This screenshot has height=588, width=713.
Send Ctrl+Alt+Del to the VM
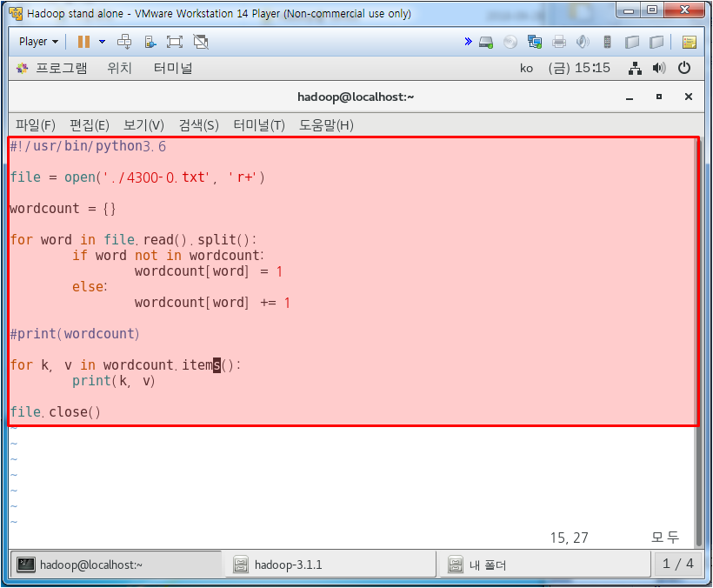[124, 42]
